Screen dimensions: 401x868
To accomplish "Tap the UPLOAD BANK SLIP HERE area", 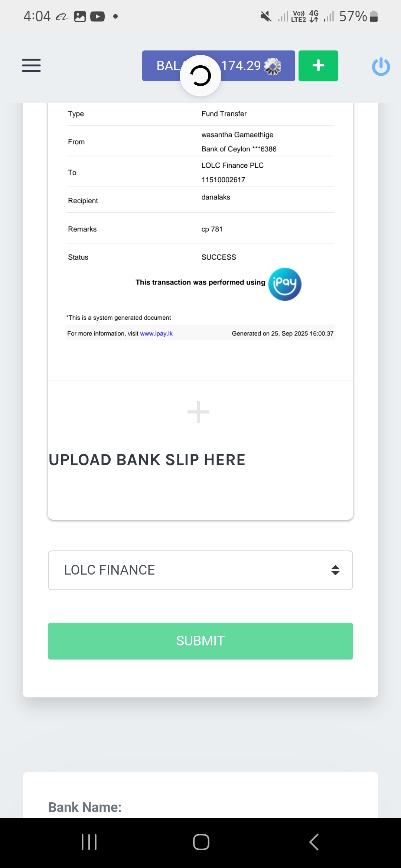I will (x=147, y=460).
